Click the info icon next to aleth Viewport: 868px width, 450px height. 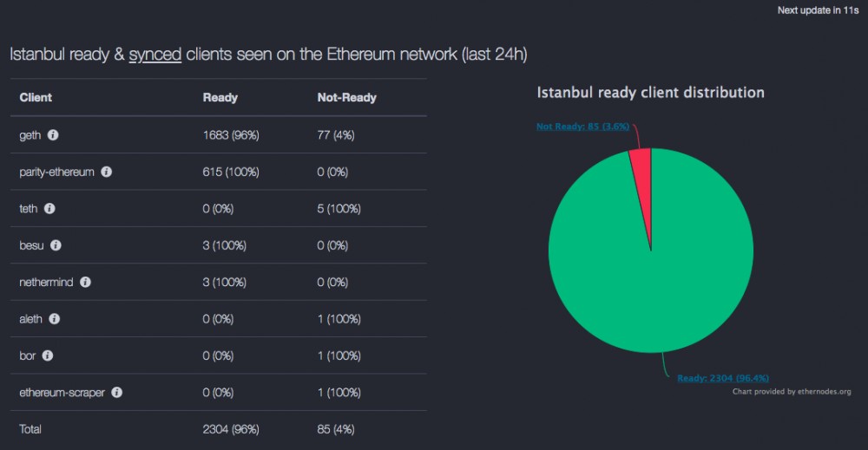[x=54, y=319]
